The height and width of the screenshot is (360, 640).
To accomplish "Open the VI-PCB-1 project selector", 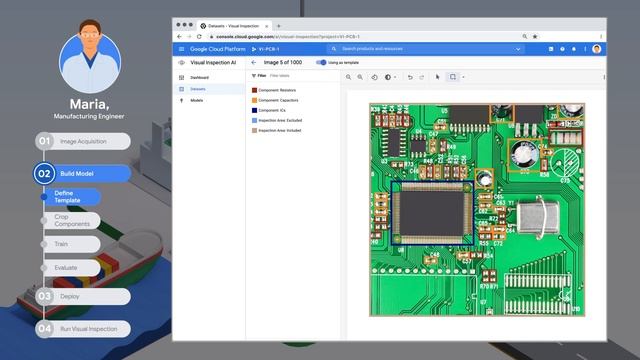I will 265,49.
